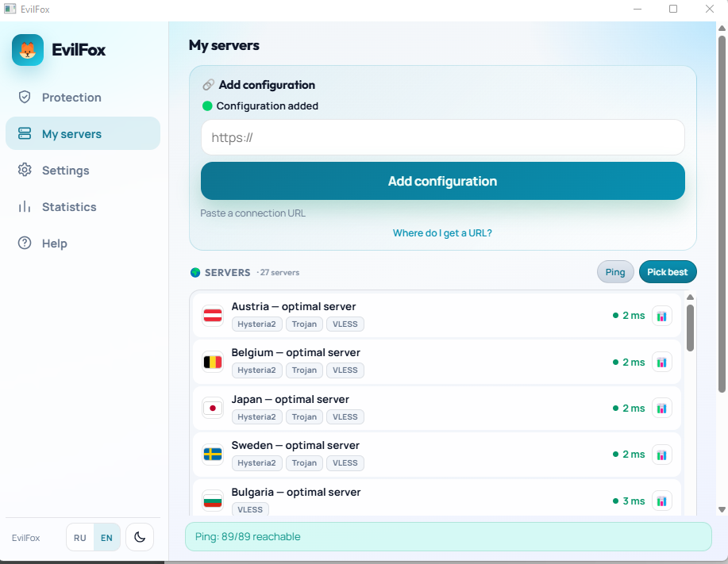Viewport: 728px width, 564px height.
Task: Click the EvilFox fox logo icon
Action: (28, 50)
